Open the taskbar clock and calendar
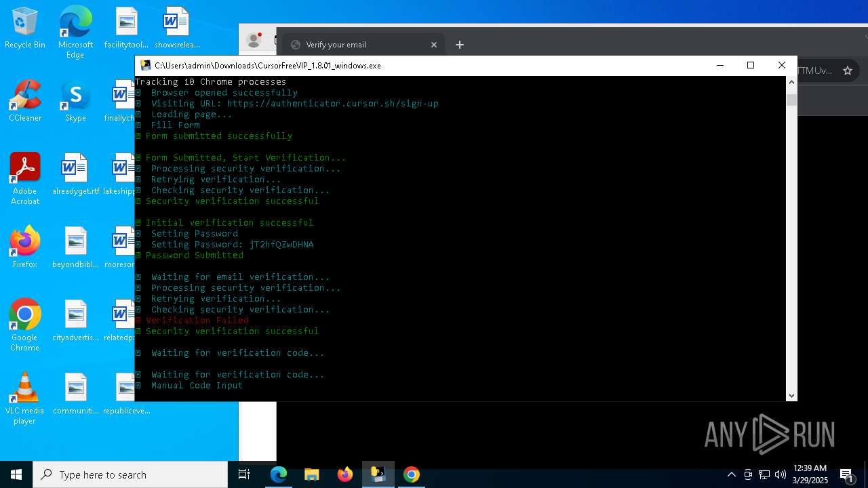Image resolution: width=868 pixels, height=488 pixels. click(810, 474)
